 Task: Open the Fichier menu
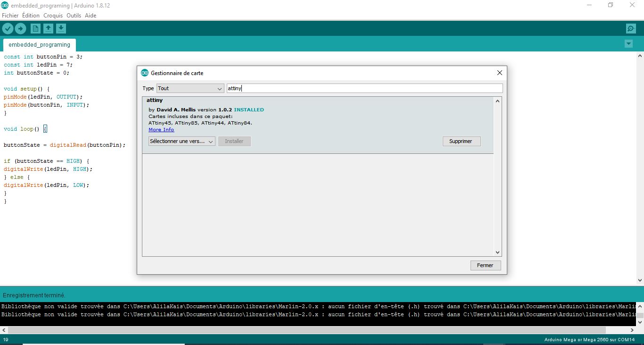pyautogui.click(x=10, y=16)
